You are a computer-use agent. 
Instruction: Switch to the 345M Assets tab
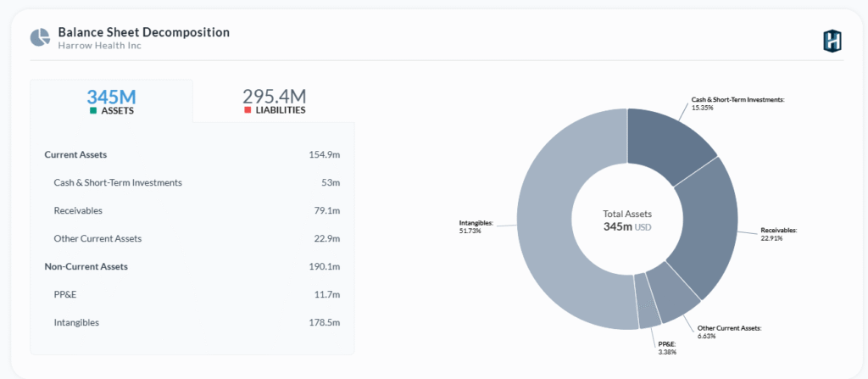point(111,101)
